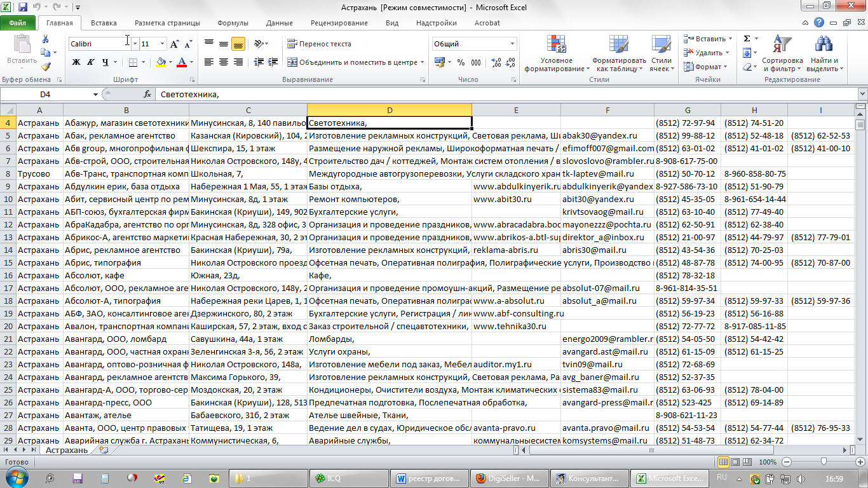868x488 pixels.
Task: Click the Fill down arrow icon
Action: coord(747,53)
